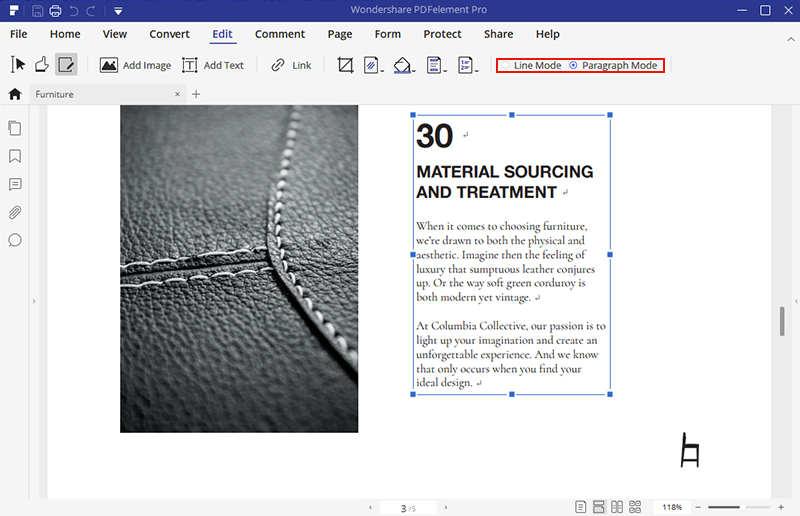Select the arrow Select tool
The height and width of the screenshot is (516, 800).
pyautogui.click(x=18, y=65)
